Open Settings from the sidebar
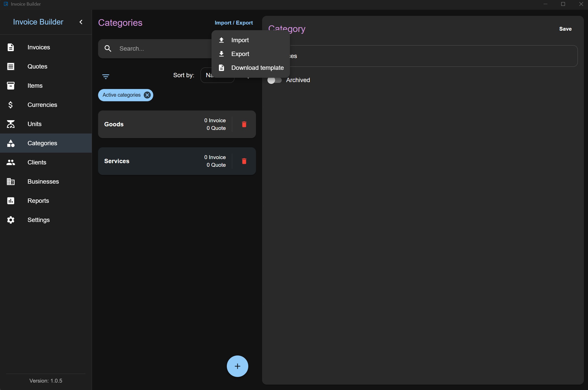The image size is (588, 390). coord(46,220)
